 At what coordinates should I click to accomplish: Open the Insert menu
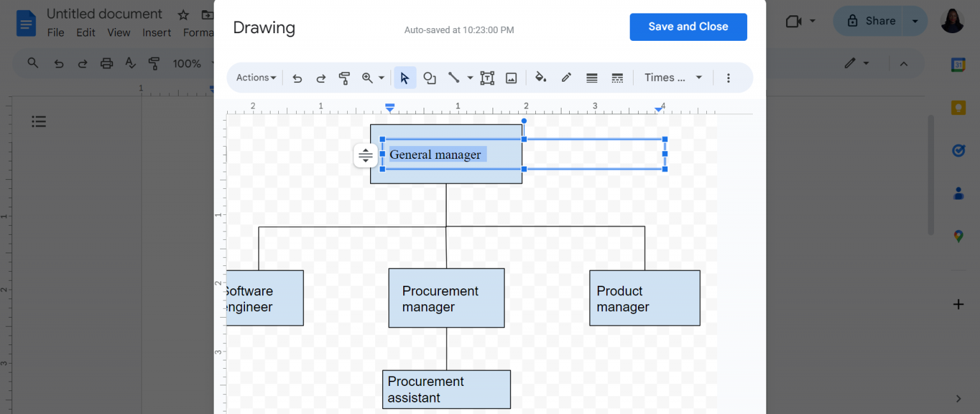156,33
